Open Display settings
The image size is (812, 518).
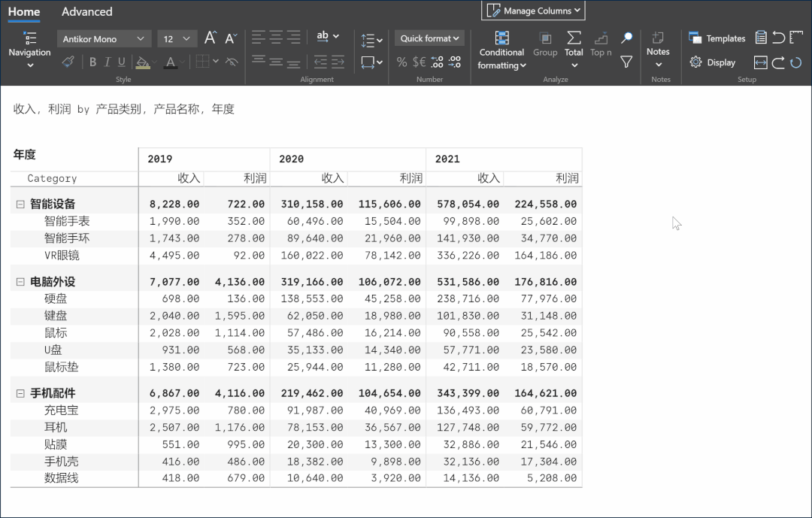coord(713,62)
